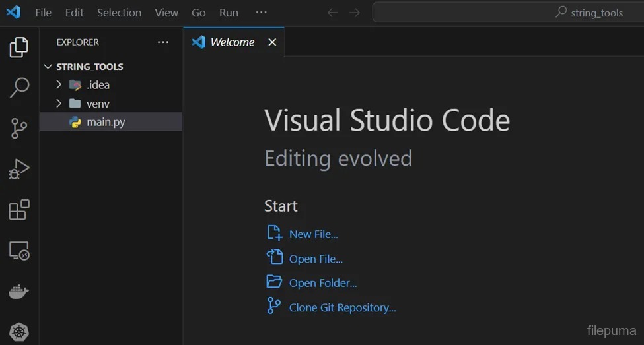Open the Run menu
Screen dimensions: 644x345
point(229,13)
